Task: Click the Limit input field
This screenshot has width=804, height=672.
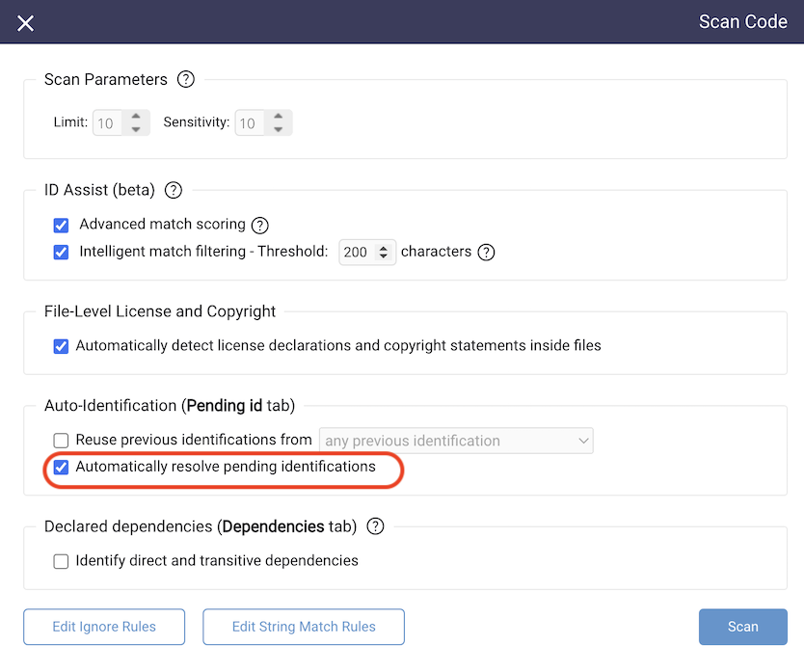Action: click(108, 123)
